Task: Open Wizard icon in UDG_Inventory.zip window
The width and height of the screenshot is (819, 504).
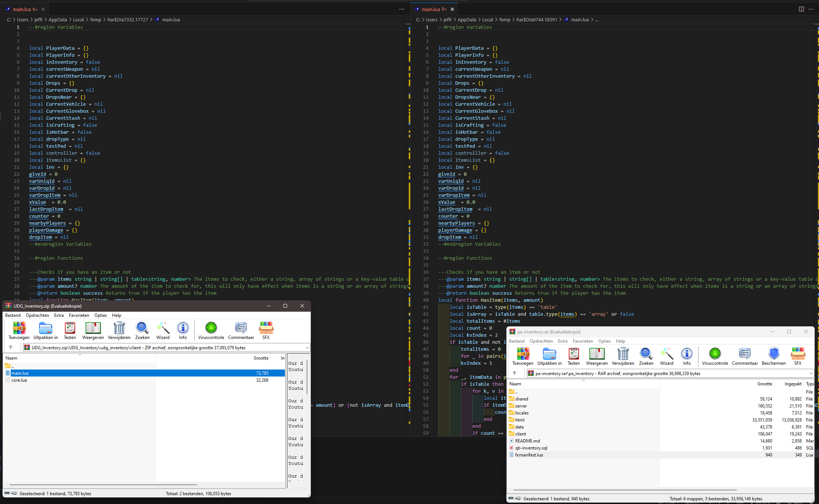Action: 163,328
